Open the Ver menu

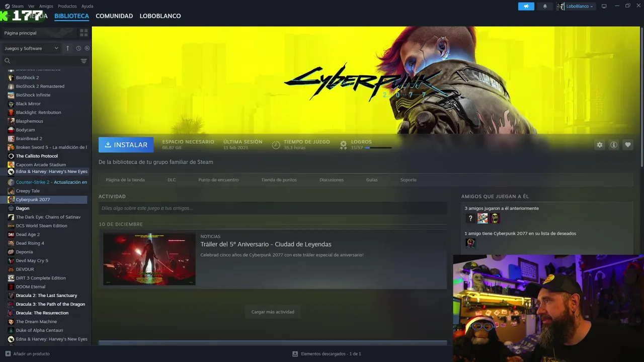[x=31, y=6]
